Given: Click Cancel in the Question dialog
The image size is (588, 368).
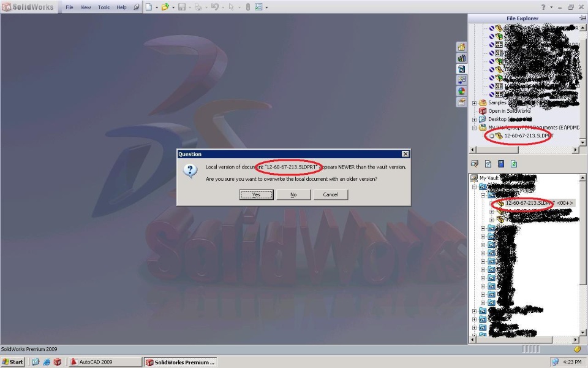Looking at the screenshot, I should (330, 194).
